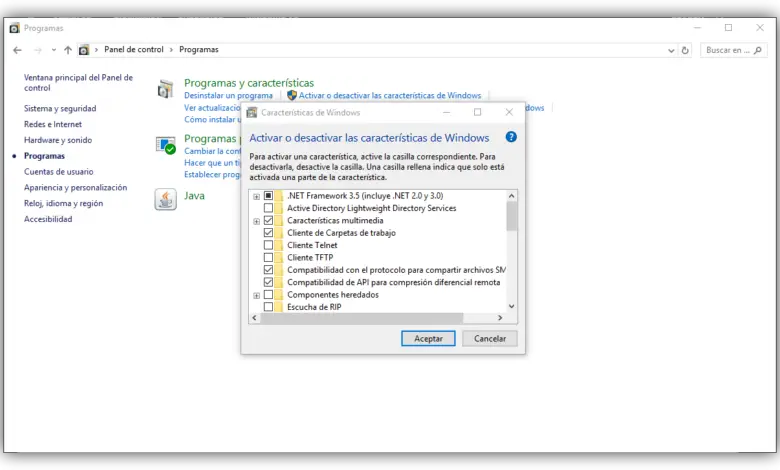Click the Características de Windows title icon
Viewport: 780px width, 470px height.
coord(252,112)
